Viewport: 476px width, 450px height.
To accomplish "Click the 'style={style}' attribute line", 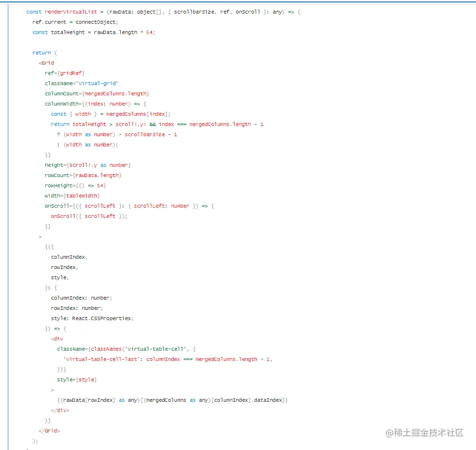I will tap(77, 379).
